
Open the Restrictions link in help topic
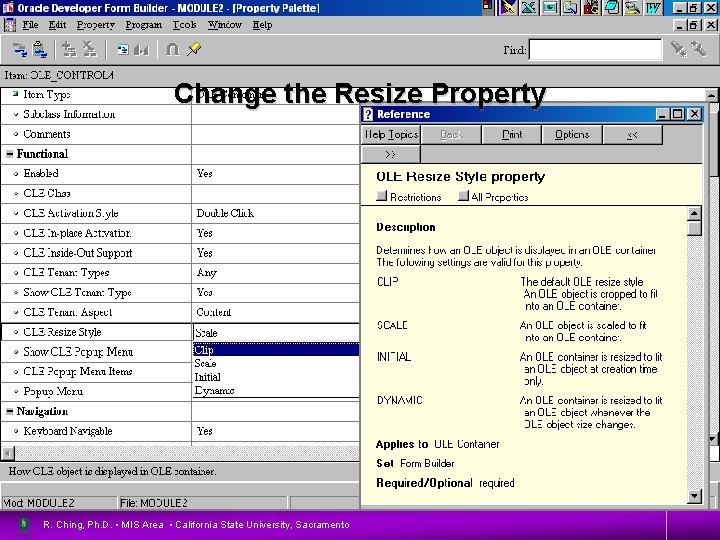click(409, 197)
